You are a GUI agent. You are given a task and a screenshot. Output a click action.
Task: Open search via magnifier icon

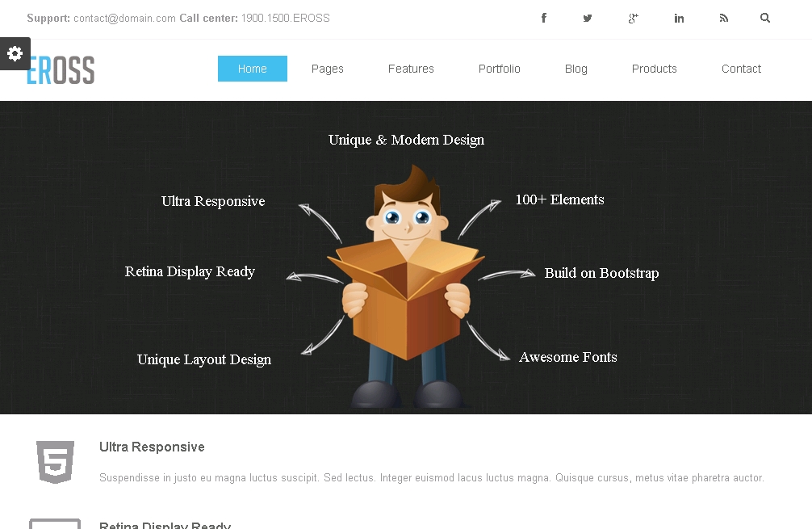(765, 18)
